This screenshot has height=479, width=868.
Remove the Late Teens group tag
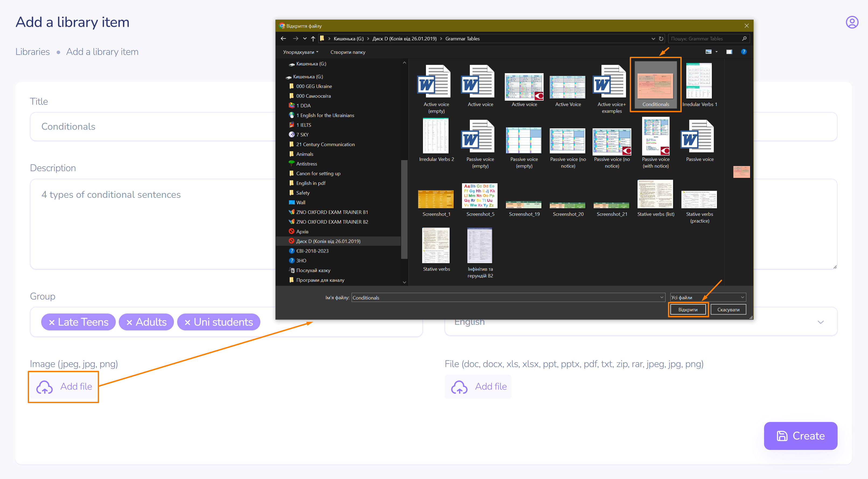[51, 322]
